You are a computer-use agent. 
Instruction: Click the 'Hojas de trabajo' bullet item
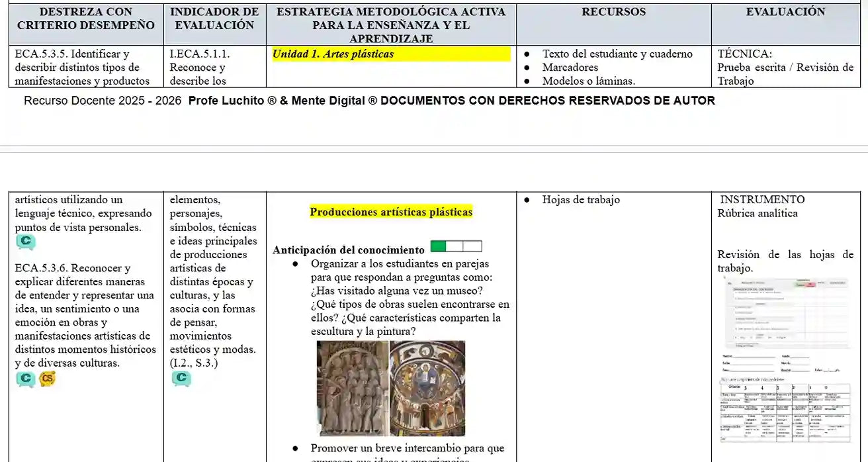[x=580, y=200]
